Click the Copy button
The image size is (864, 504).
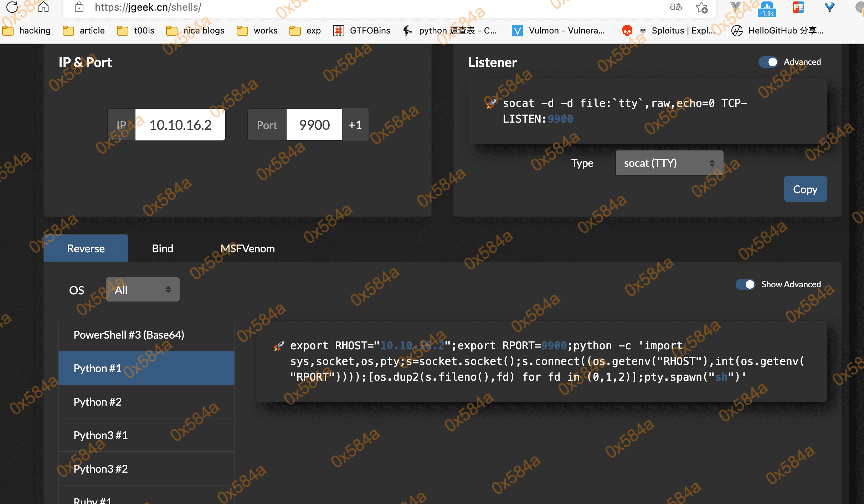coord(805,189)
